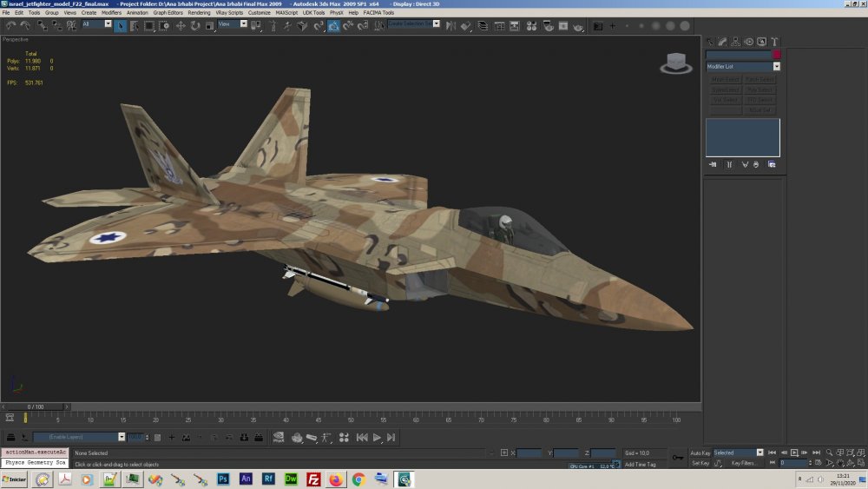The height and width of the screenshot is (489, 868).
Task: Switch to the Hierarchy panel icon
Action: click(x=736, y=42)
